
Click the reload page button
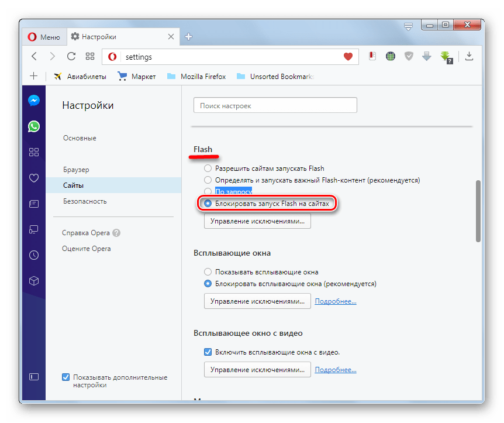coord(71,57)
